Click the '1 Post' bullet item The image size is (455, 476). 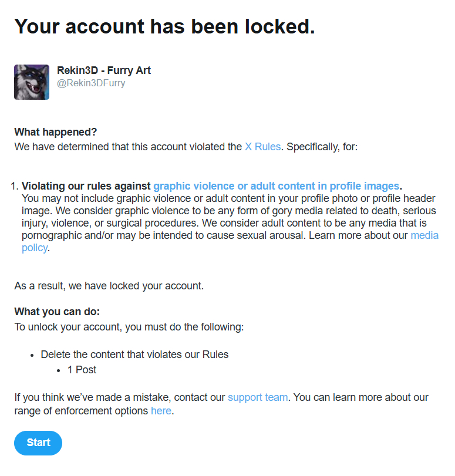coord(82,370)
